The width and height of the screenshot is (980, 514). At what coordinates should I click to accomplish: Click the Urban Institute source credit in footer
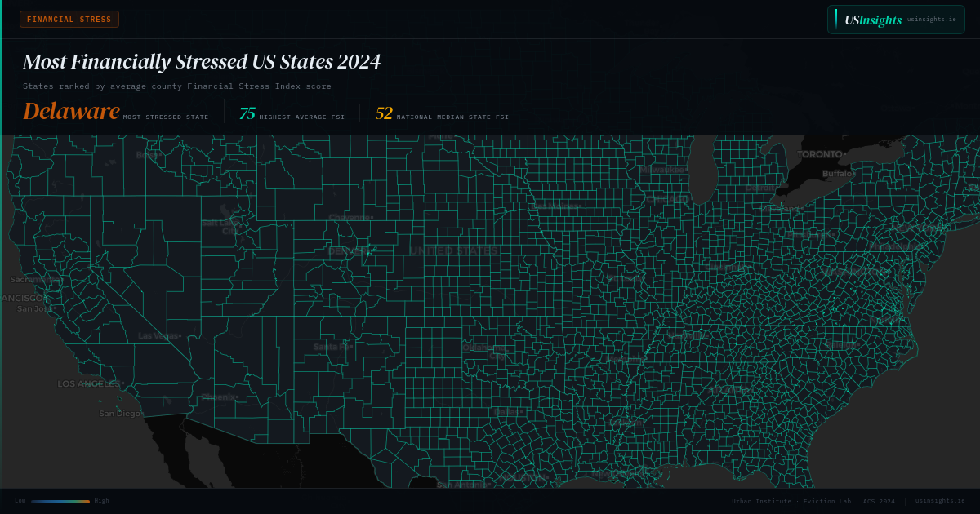coord(813,501)
